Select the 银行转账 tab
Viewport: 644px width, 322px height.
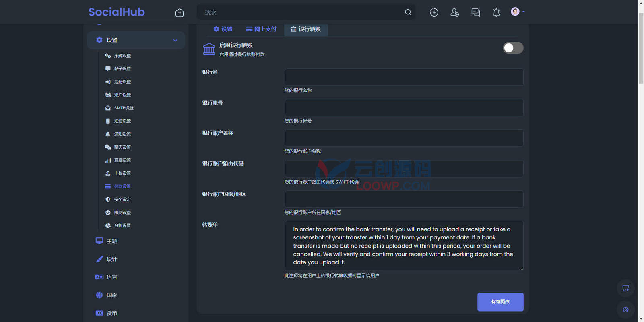pyautogui.click(x=306, y=29)
